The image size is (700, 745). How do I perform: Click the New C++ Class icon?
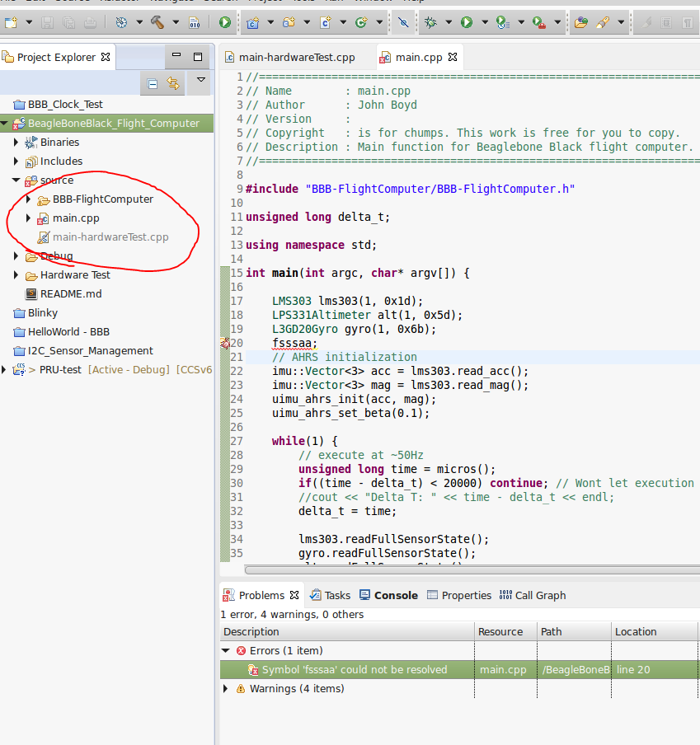point(361,22)
